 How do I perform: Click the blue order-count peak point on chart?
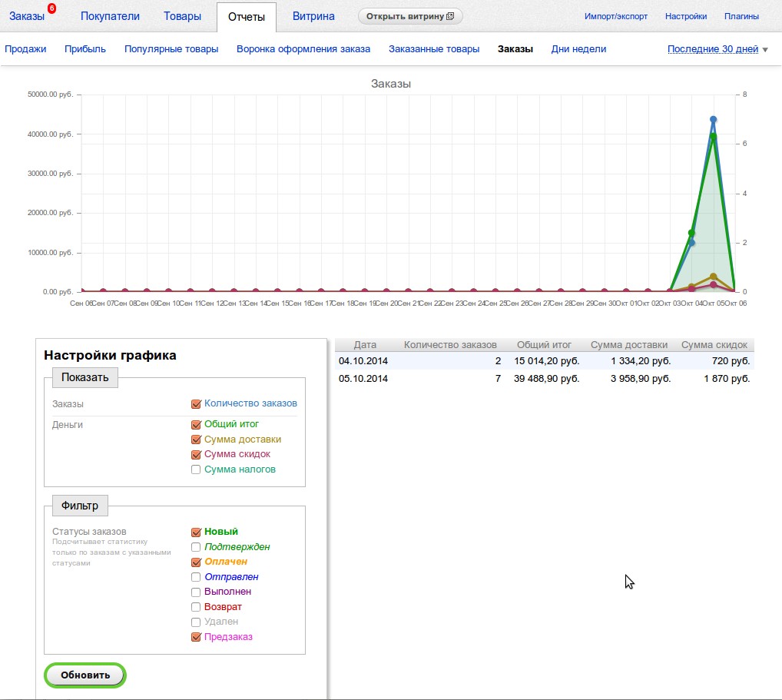[713, 119]
